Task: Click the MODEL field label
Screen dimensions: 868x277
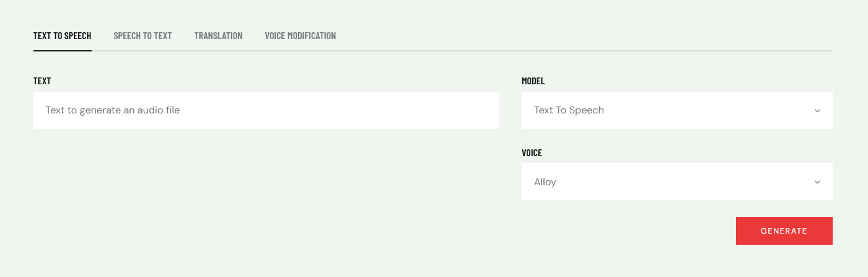Action: tap(533, 81)
